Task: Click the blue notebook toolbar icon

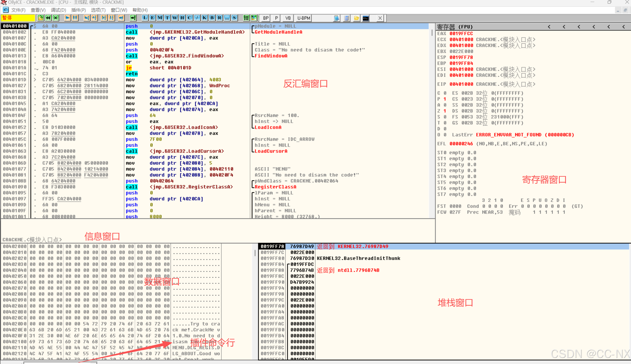Action: pos(336,18)
